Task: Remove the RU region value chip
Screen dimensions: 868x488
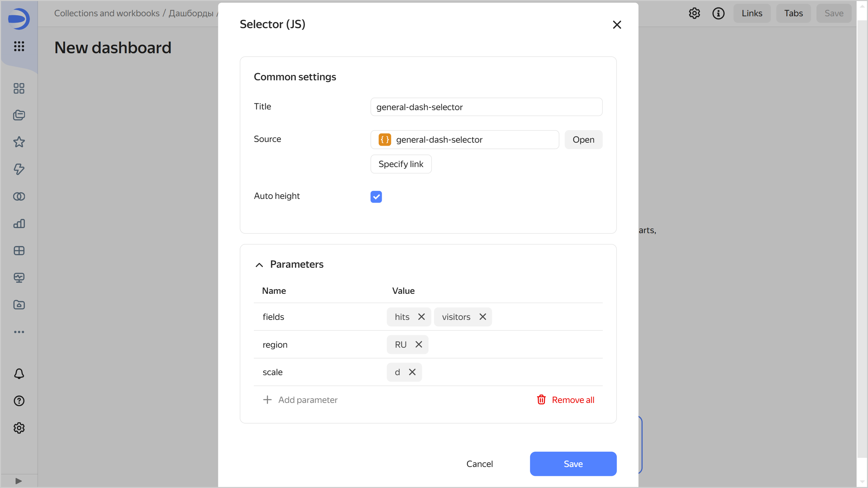Action: pyautogui.click(x=418, y=344)
